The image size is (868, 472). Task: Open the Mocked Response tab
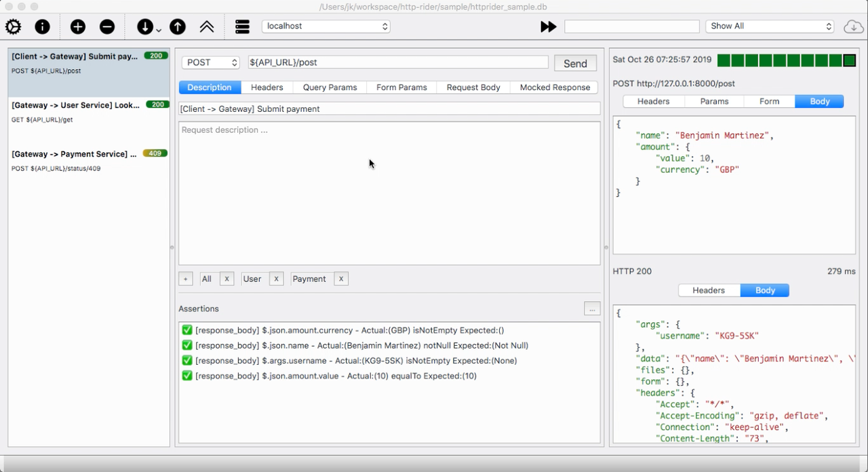[x=555, y=87]
